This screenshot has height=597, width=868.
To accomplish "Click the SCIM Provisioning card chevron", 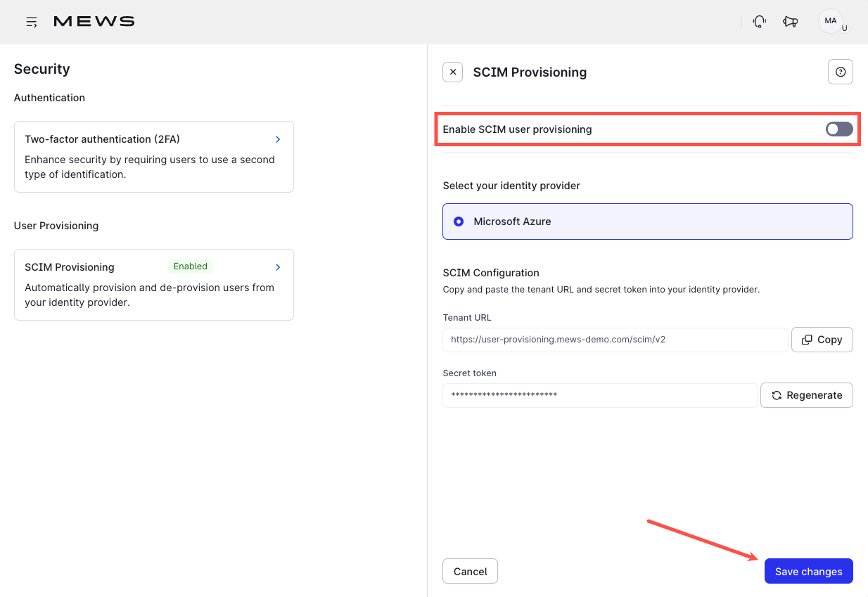I will pos(278,267).
